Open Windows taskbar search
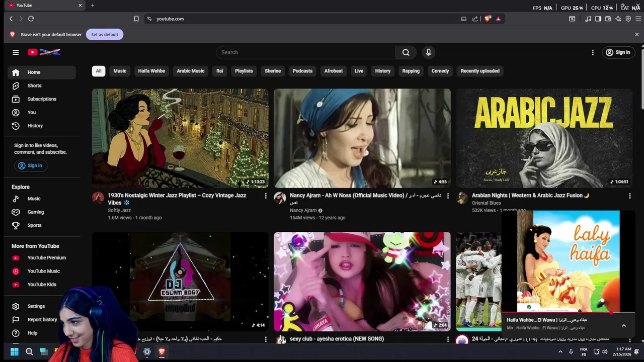 (x=29, y=352)
